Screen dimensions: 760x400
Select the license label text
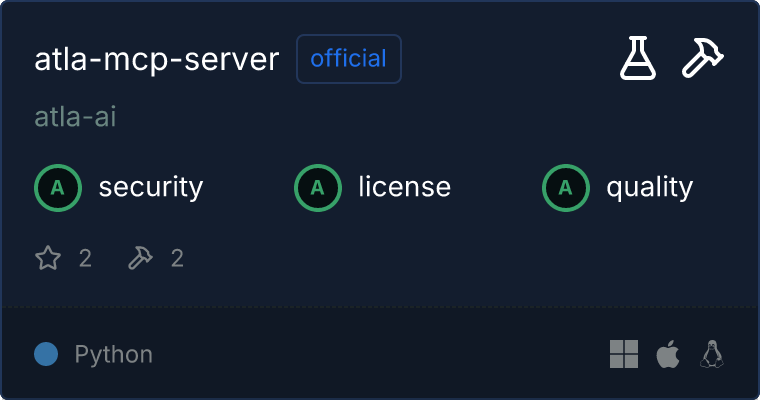[404, 187]
